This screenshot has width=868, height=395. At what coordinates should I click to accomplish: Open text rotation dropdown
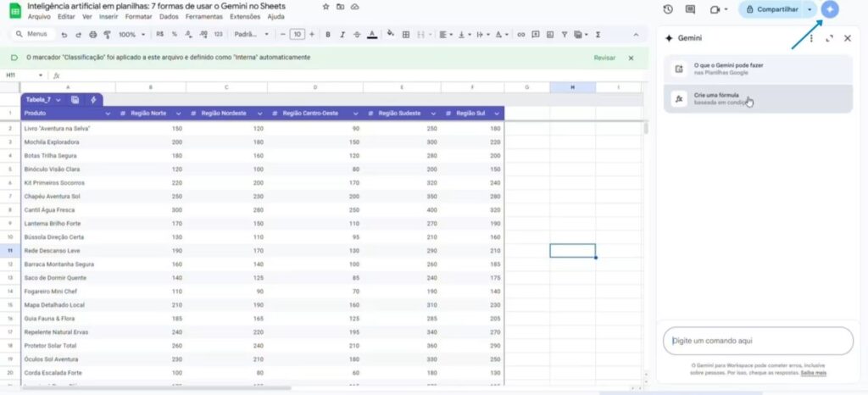point(501,34)
